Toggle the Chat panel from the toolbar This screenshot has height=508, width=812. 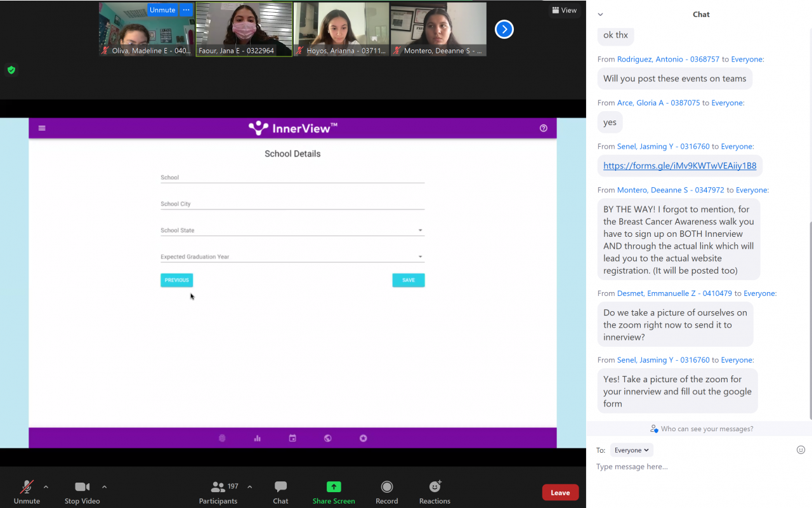point(280,492)
